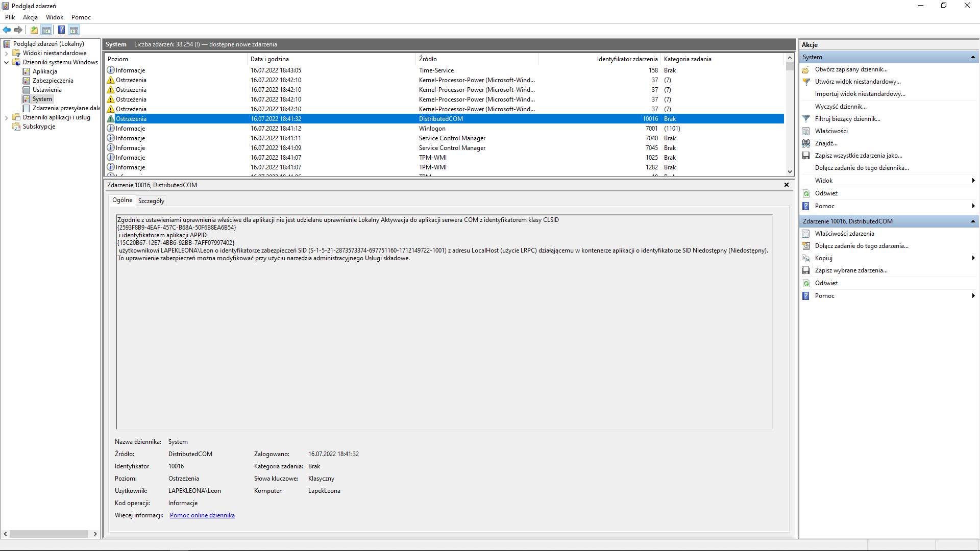Click the Up one level folder icon

tap(34, 30)
